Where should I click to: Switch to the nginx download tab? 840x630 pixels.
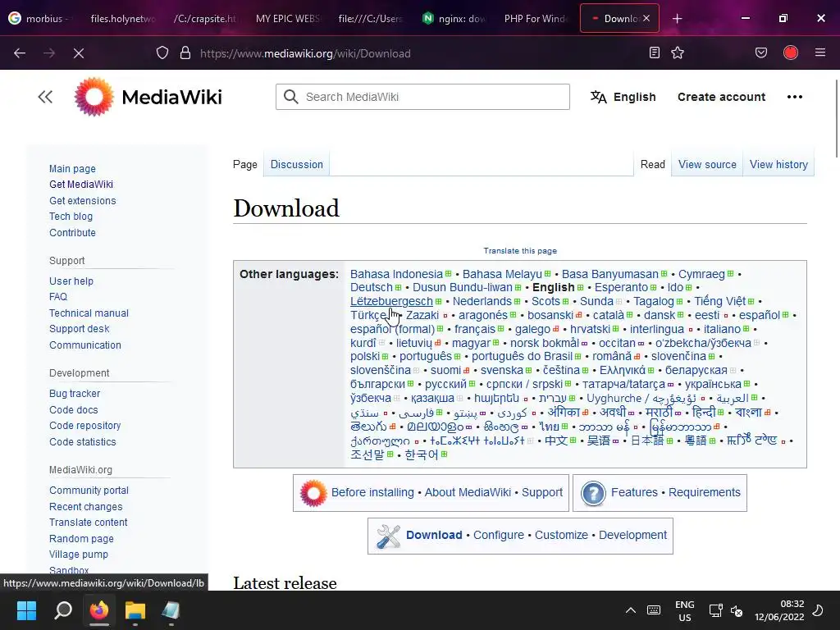point(454,19)
